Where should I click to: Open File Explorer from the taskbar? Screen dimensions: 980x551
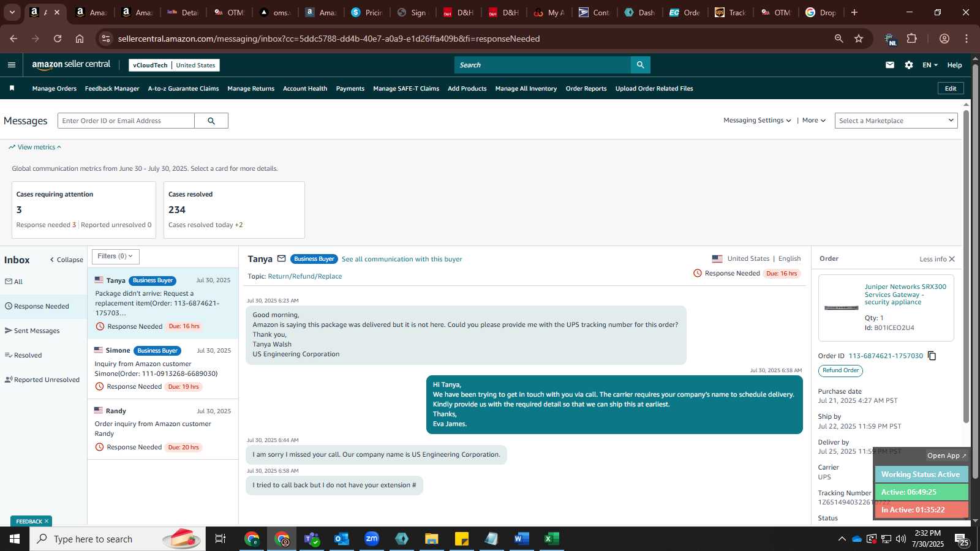point(432,539)
